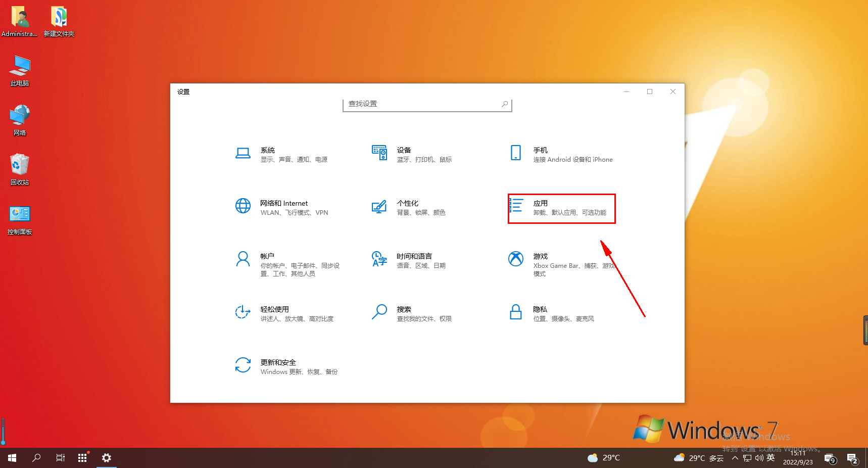Open the 隐私 (Privacy) lock icon
The width and height of the screenshot is (868, 468).
click(516, 312)
